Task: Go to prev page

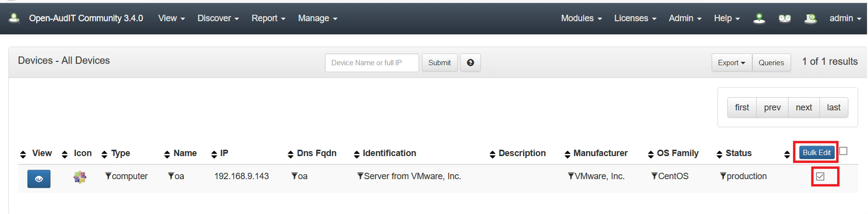Action: [772, 107]
